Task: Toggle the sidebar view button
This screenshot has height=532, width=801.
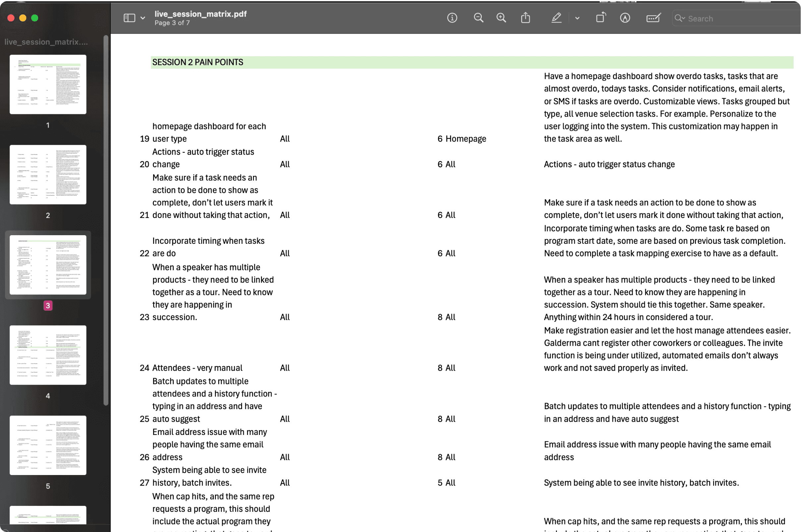Action: pyautogui.click(x=129, y=18)
